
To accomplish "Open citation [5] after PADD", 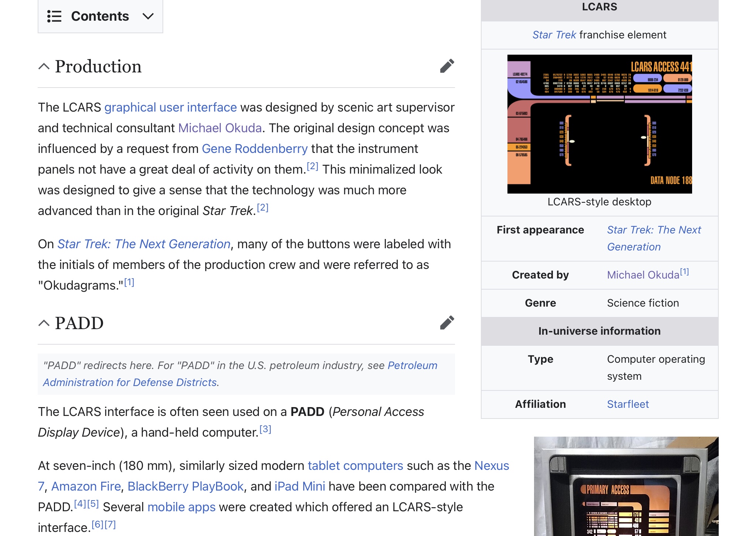I will point(93,504).
